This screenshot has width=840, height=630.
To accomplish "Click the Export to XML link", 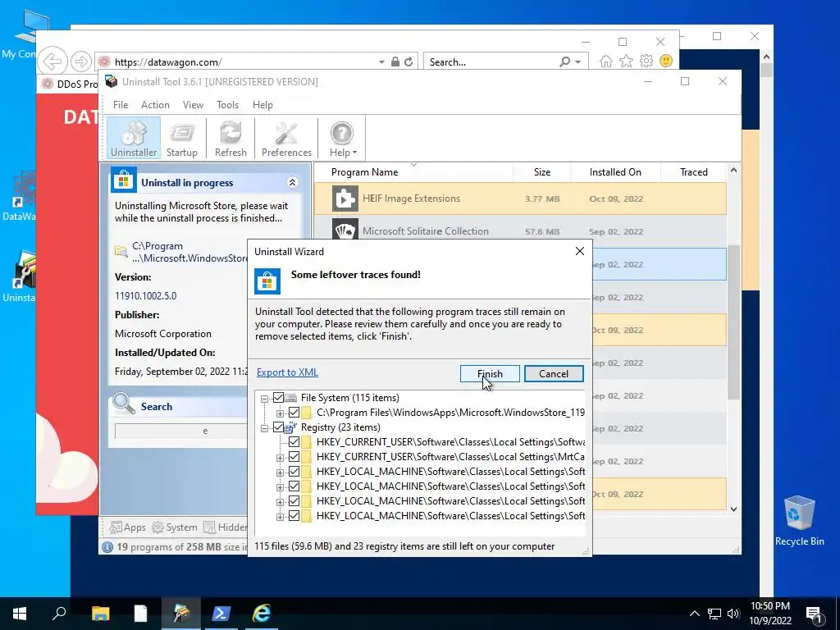I will (287, 372).
